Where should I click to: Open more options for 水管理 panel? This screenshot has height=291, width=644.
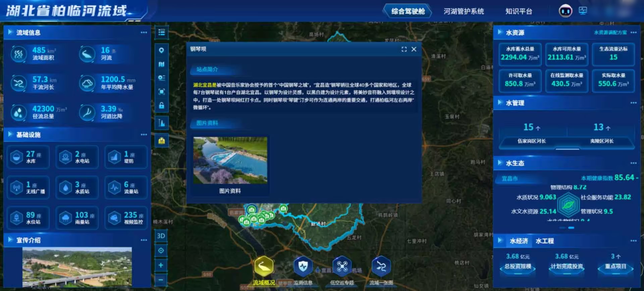(633, 103)
